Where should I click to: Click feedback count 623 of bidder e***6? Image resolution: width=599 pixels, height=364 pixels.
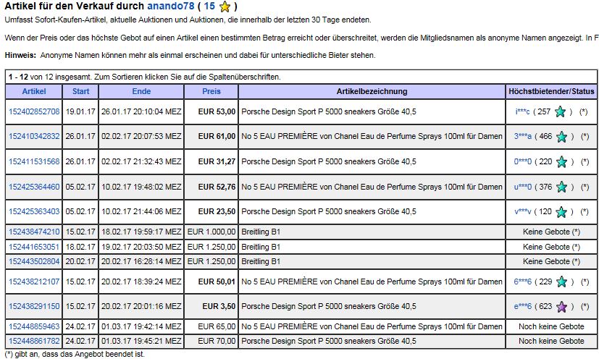click(545, 306)
